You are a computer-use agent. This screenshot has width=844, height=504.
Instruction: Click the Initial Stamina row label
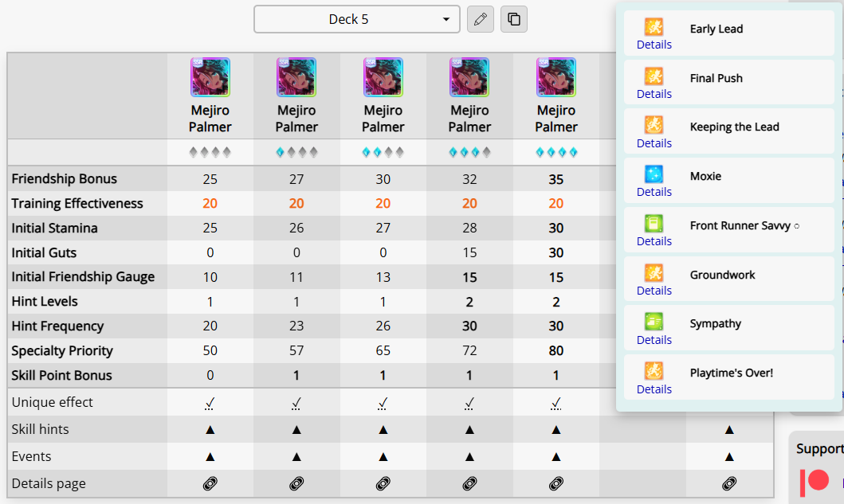(x=54, y=228)
